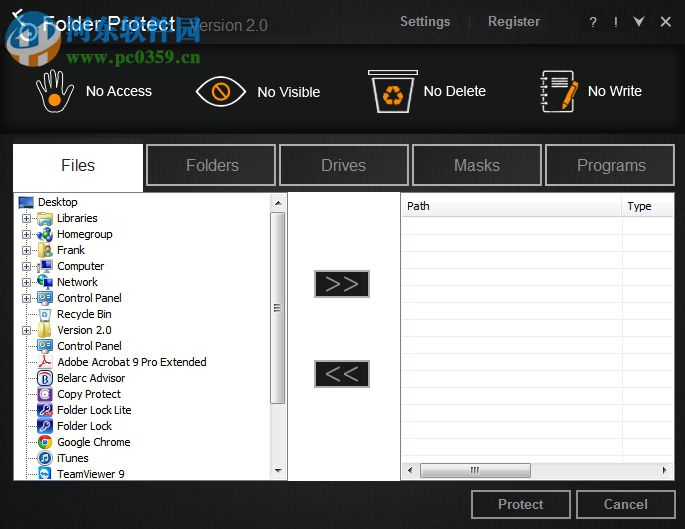685x529 pixels.
Task: Click the Recycle Bin icon
Action: click(x=45, y=314)
